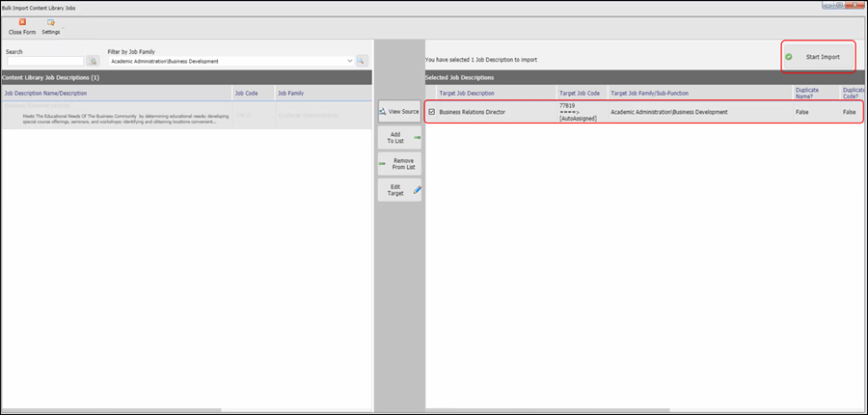Click the Duplicate Name? column header
The width and height of the screenshot is (868, 415).
click(x=808, y=94)
